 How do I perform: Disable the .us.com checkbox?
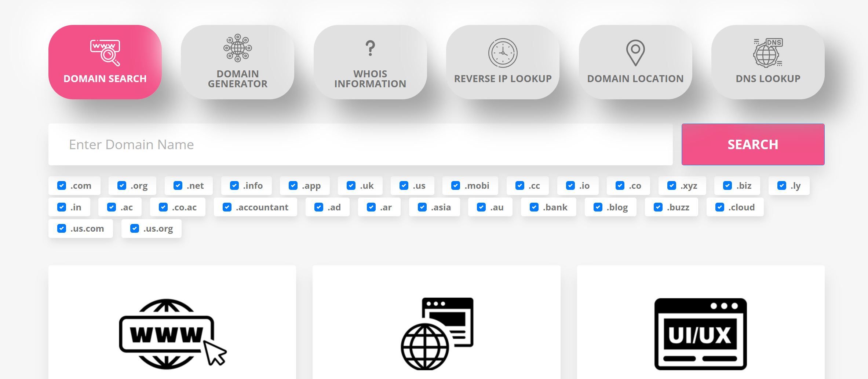pos(61,228)
